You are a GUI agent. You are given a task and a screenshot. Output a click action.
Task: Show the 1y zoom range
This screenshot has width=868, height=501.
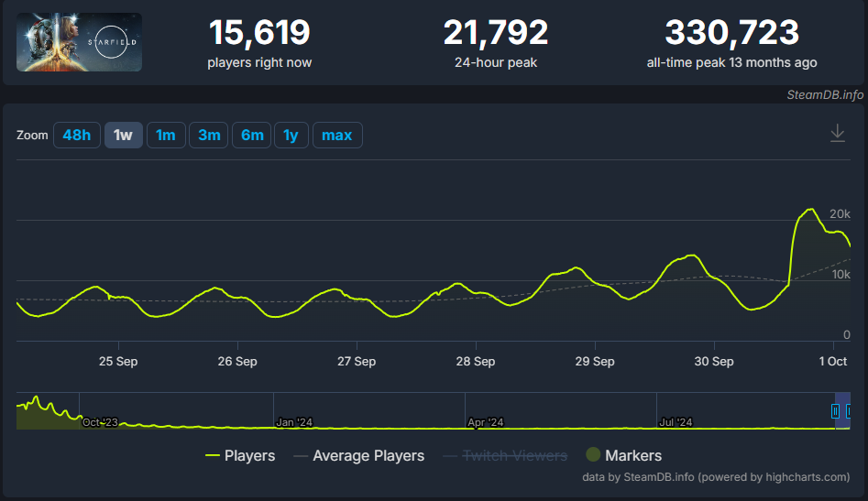(x=291, y=135)
